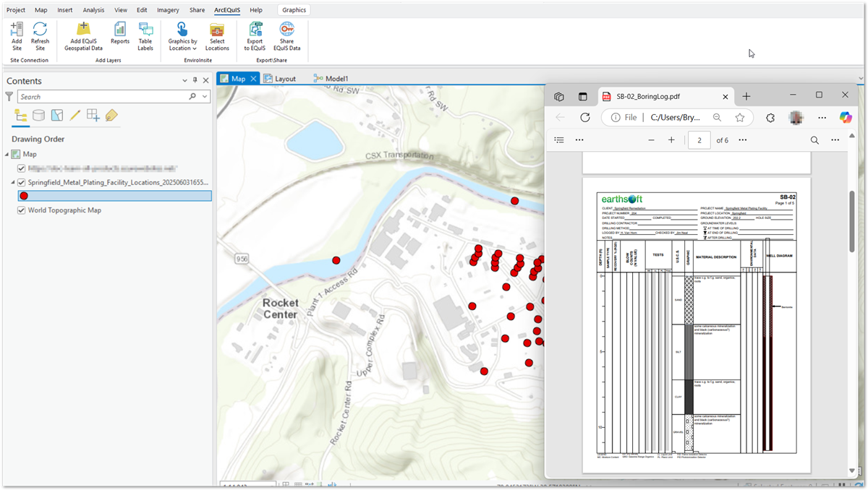Click the site information 'File' icon in Edge
The height and width of the screenshot is (490, 868).
click(x=615, y=117)
